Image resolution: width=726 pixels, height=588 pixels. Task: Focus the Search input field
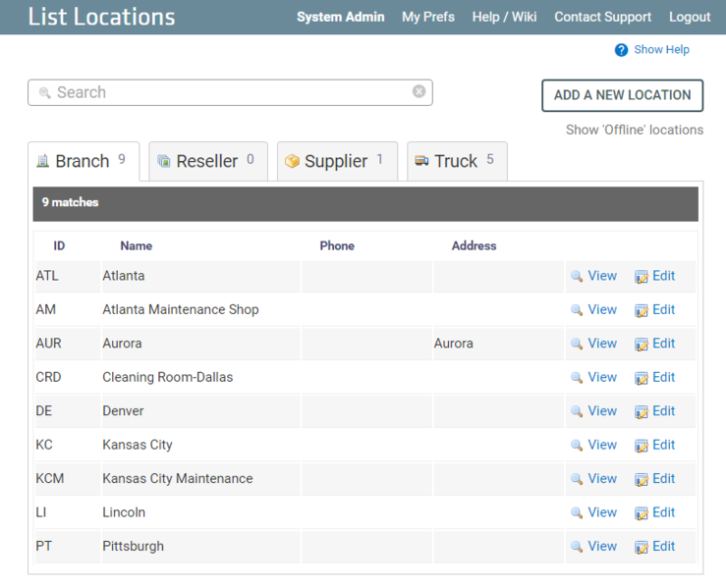[230, 92]
